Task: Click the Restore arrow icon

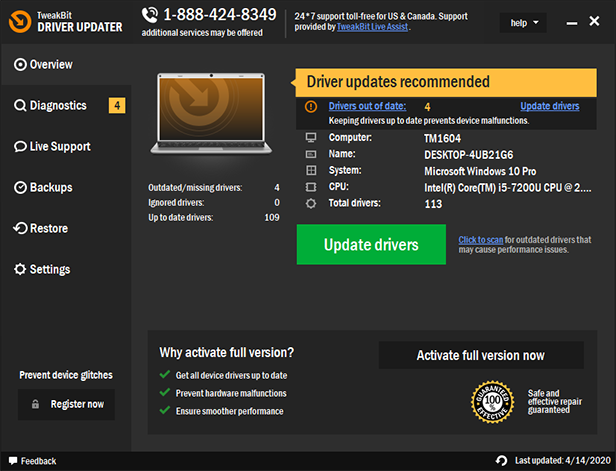Action: coord(20,228)
